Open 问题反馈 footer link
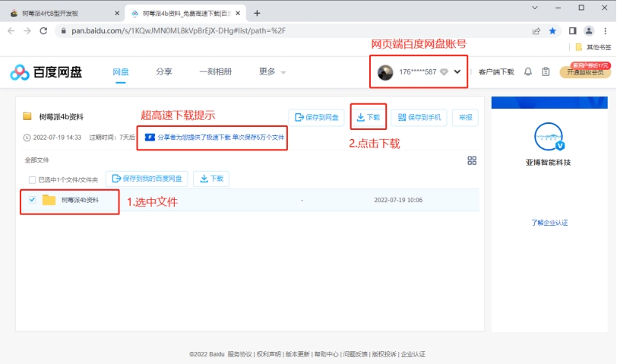 click(356, 354)
